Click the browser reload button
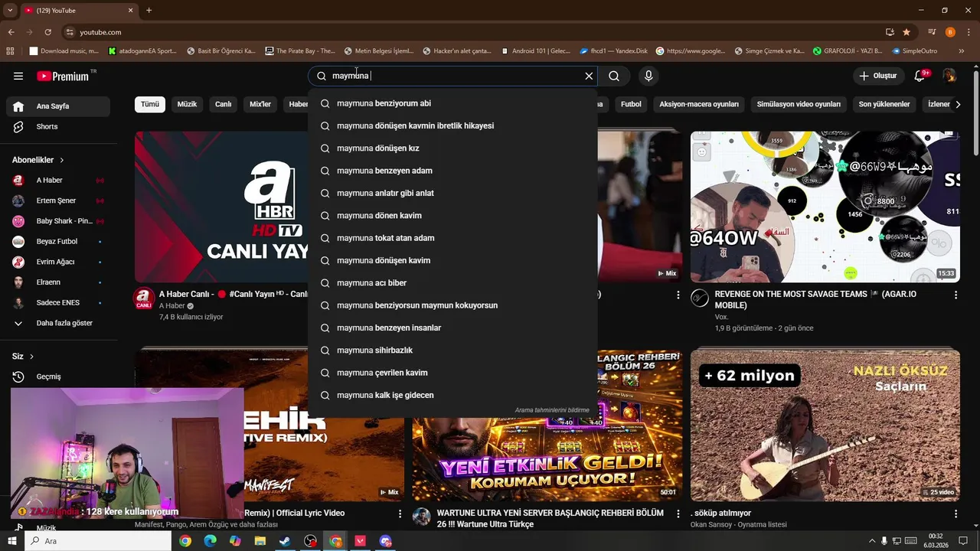 click(x=47, y=32)
